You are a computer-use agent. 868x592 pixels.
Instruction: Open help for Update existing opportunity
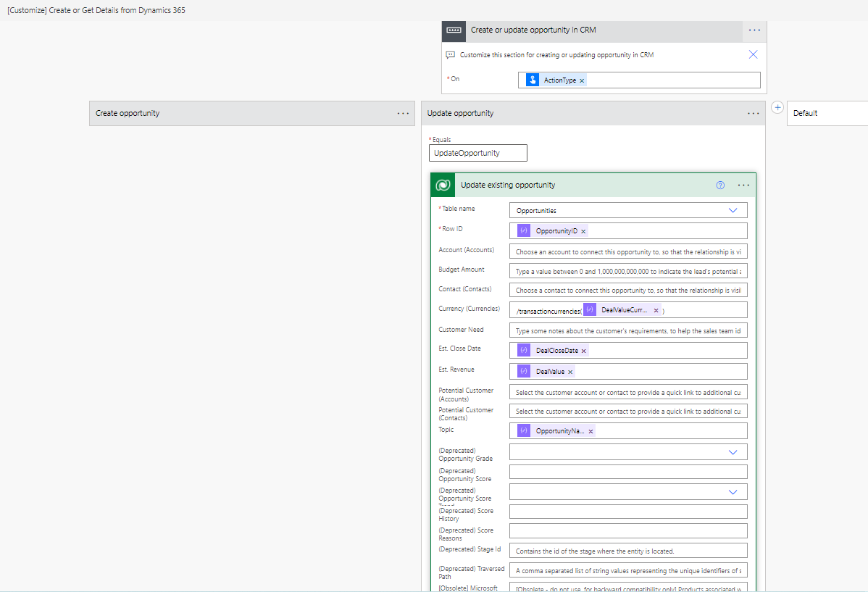[720, 185]
